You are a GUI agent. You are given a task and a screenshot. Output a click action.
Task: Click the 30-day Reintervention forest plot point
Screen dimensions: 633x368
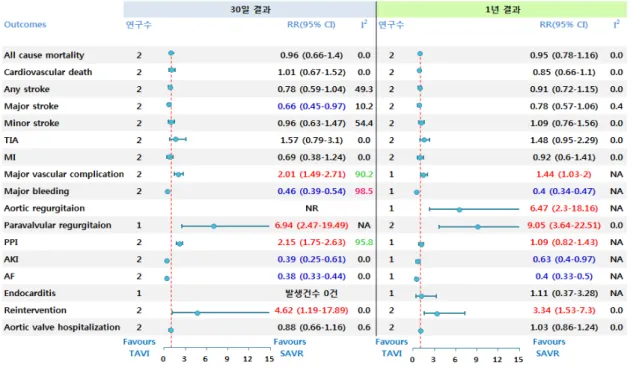click(197, 313)
